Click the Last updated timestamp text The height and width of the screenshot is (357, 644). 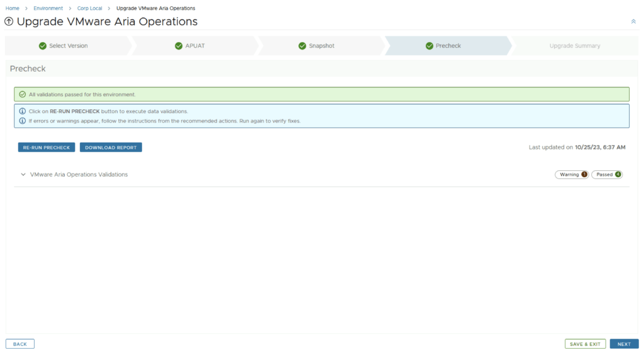(577, 147)
